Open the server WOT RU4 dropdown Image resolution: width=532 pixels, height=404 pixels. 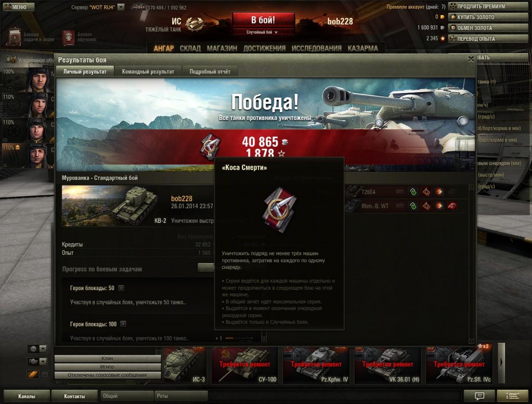click(x=121, y=8)
